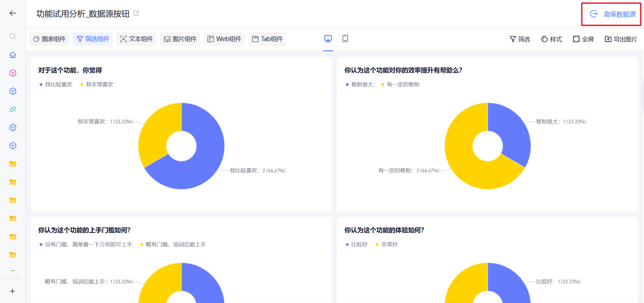Click data label 略有门槛，培训后能上手: 1 (33.33%)
The height and width of the screenshot is (303, 644).
89,281
